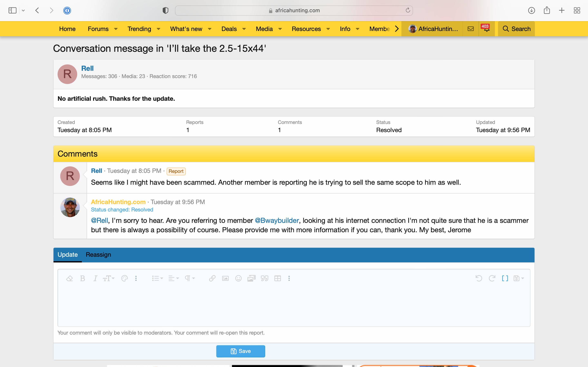Click the insert image icon
This screenshot has height=367, width=588.
(225, 278)
